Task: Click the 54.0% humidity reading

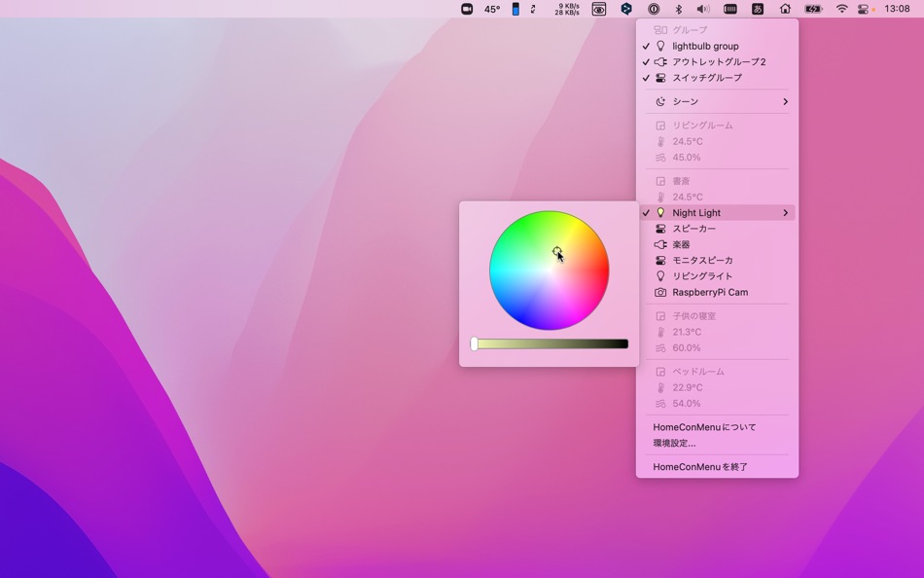Action: click(717, 404)
